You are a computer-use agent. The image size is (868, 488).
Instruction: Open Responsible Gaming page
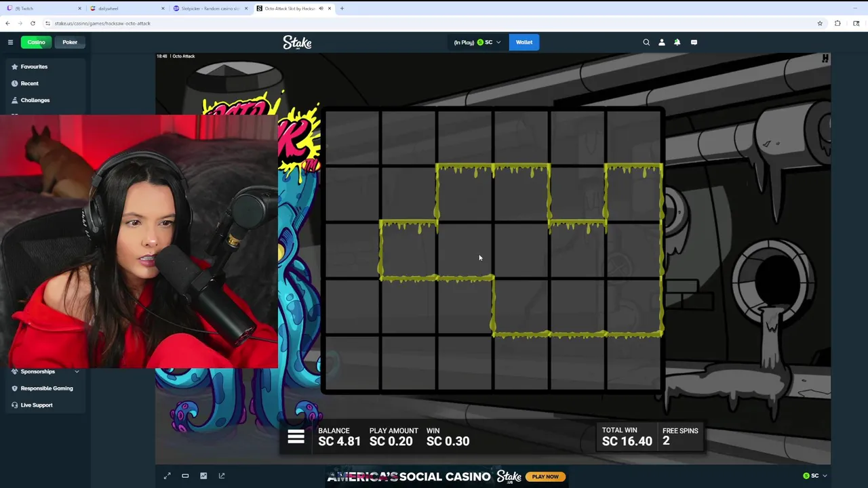pos(46,388)
